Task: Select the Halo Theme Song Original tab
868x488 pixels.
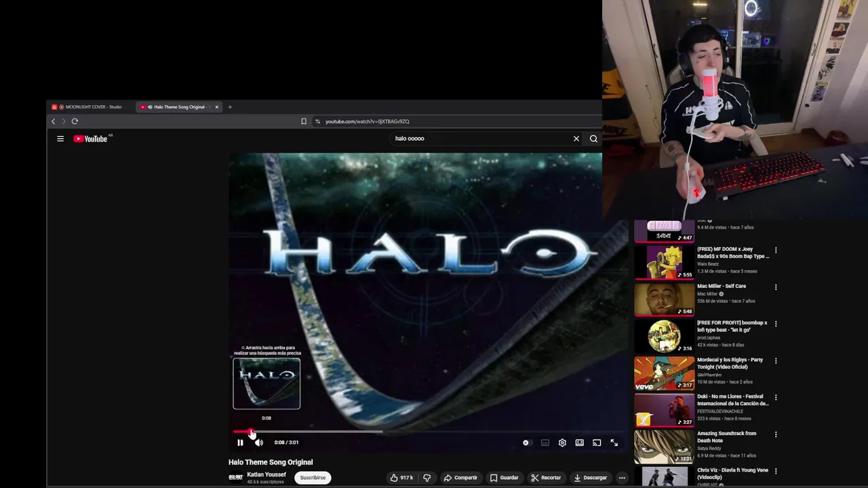Action: click(x=178, y=107)
